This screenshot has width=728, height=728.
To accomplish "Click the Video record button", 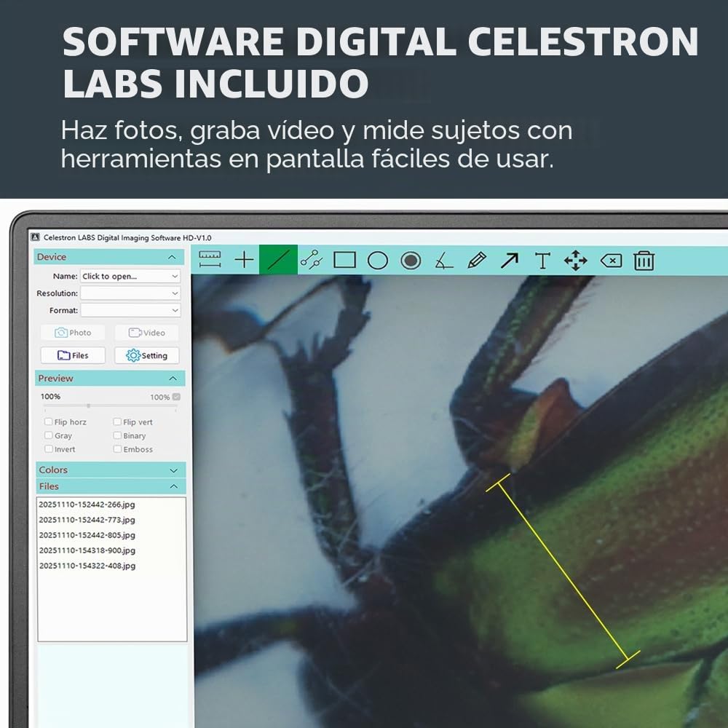I will [x=147, y=333].
